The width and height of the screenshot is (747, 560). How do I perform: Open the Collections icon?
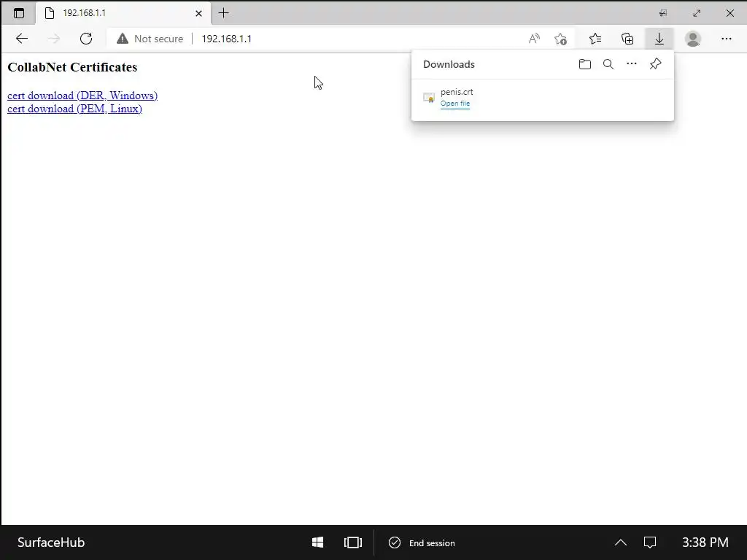(627, 39)
